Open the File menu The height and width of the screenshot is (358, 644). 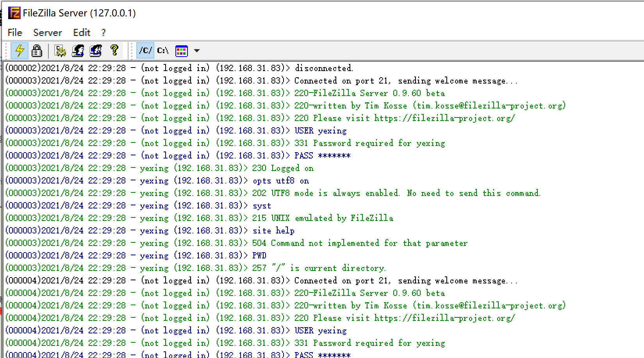tap(15, 32)
